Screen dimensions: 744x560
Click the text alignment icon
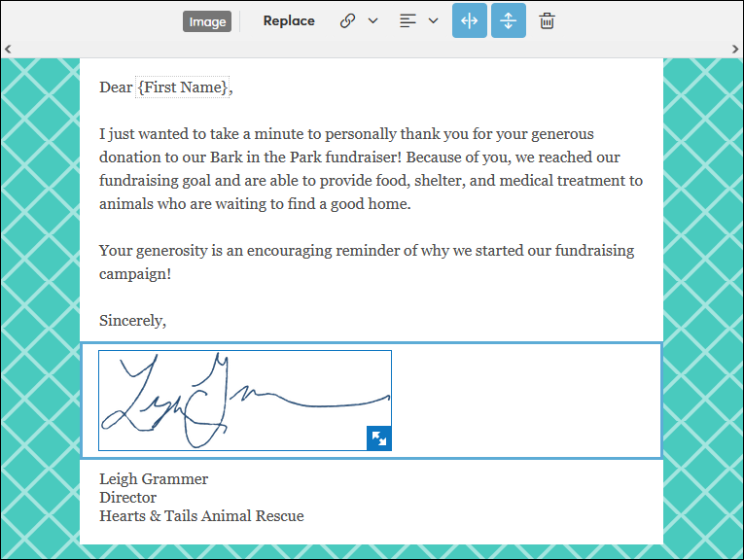(x=408, y=20)
